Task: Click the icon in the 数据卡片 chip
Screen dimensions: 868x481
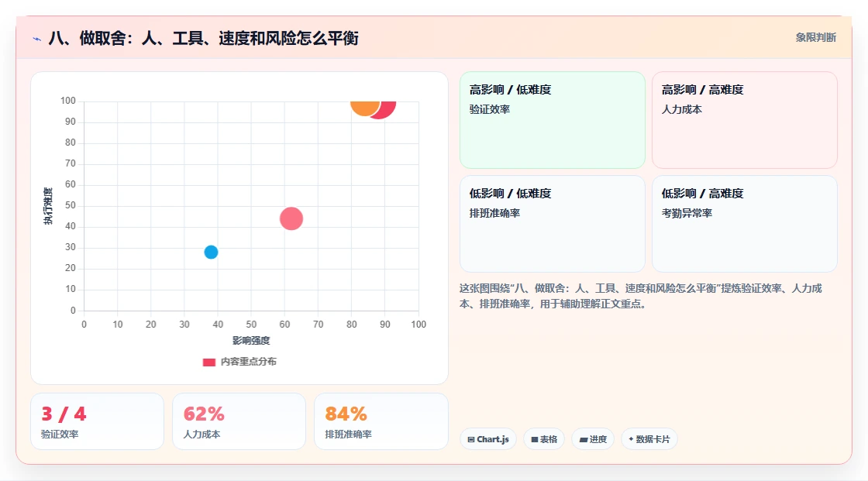Action: pos(631,439)
